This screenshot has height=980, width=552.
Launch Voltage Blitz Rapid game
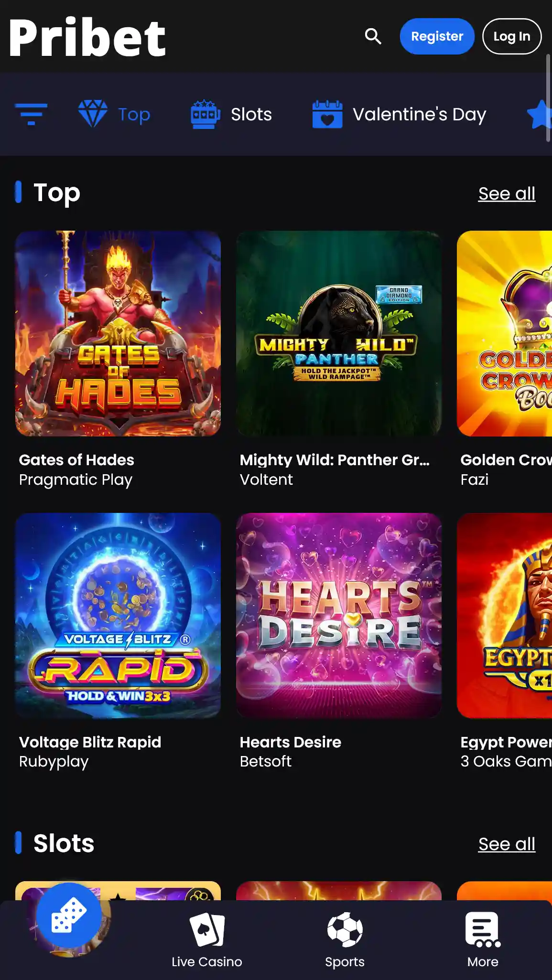[x=118, y=616]
